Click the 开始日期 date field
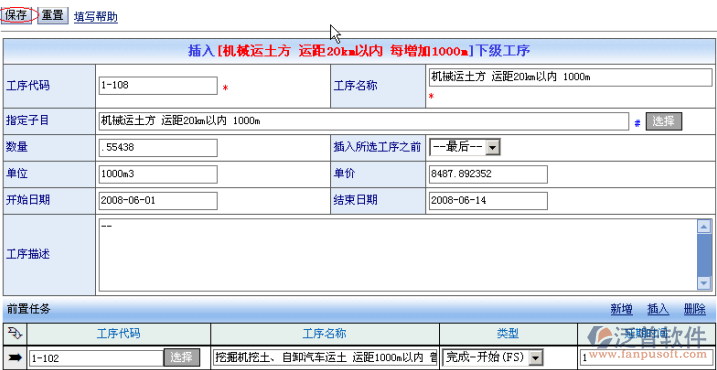 click(x=158, y=201)
